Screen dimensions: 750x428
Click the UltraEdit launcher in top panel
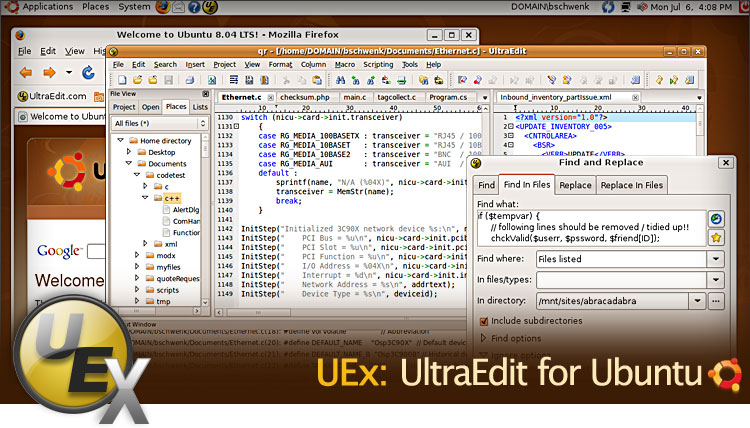click(x=210, y=7)
